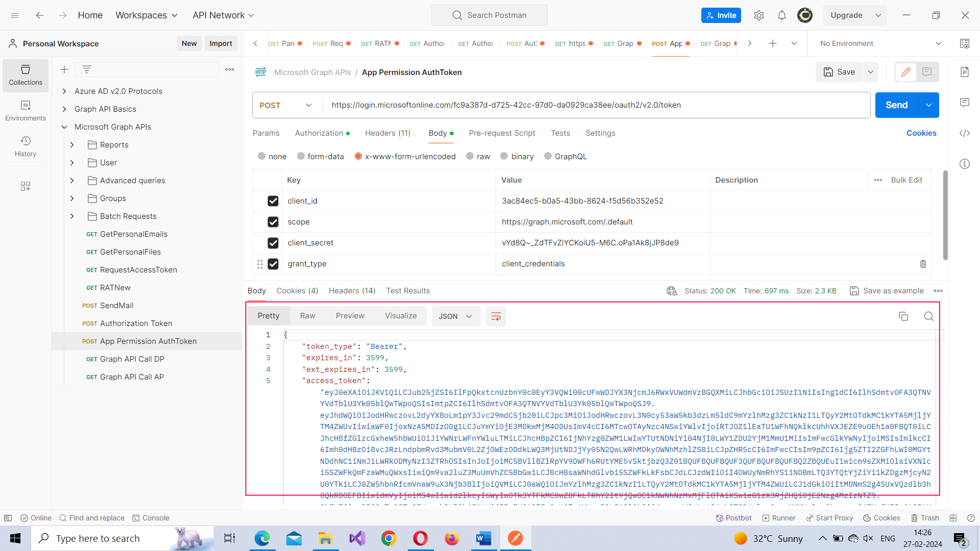View the Raw response tab
Image resolution: width=980 pixels, height=551 pixels.
tap(307, 316)
